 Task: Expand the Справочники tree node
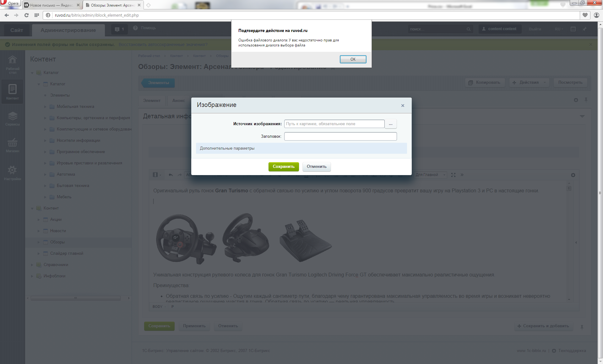coord(32,265)
